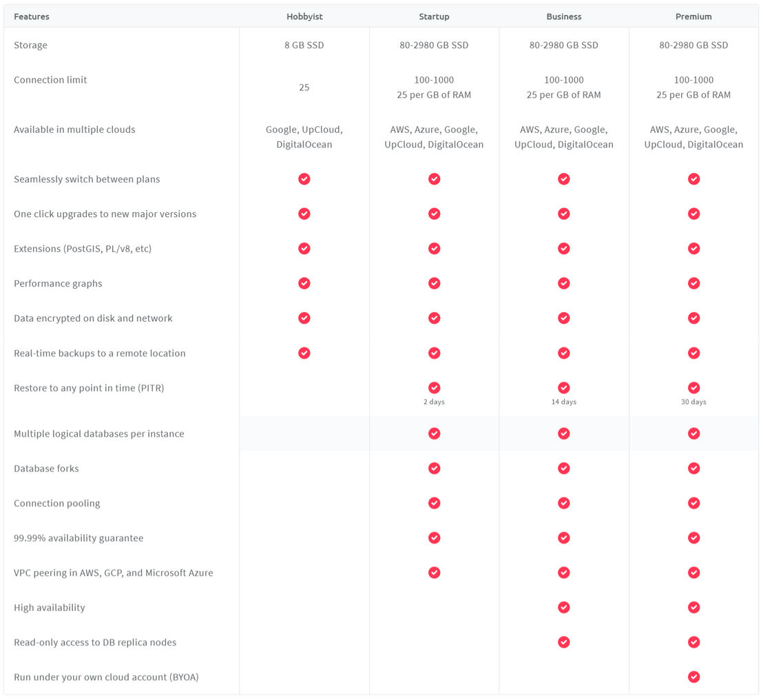
Task: Click the High availability label
Action: [49, 608]
